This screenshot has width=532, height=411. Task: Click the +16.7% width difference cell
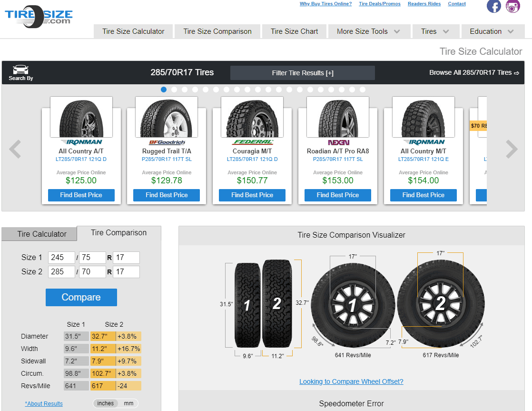128,349
